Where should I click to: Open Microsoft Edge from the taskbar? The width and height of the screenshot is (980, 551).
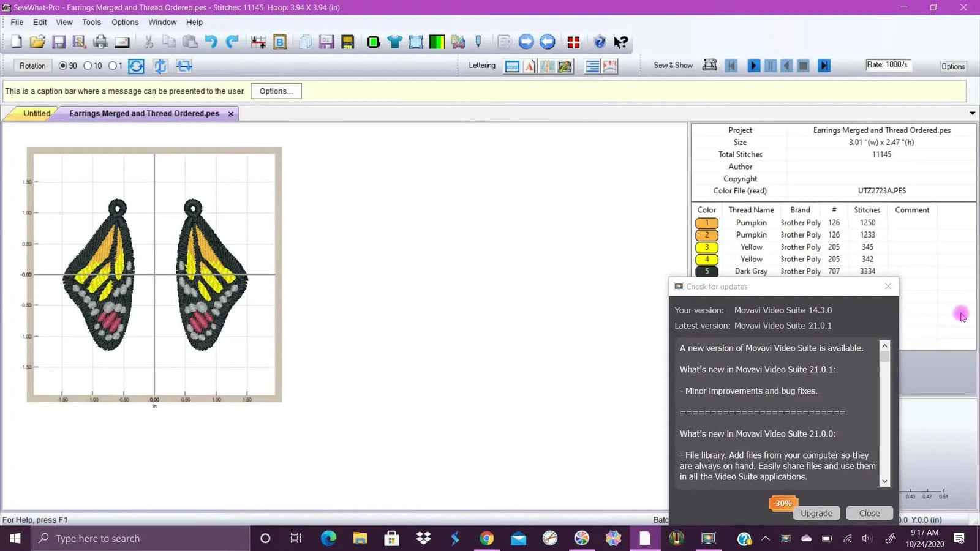[328, 538]
